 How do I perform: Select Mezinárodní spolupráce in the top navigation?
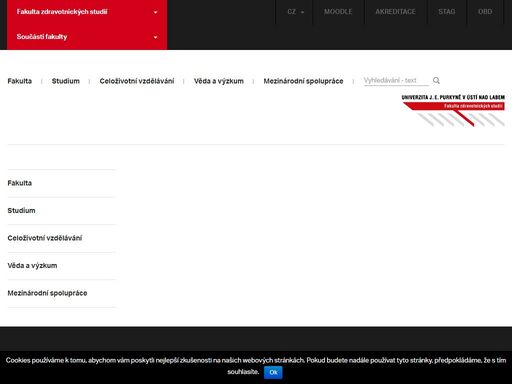(303, 81)
